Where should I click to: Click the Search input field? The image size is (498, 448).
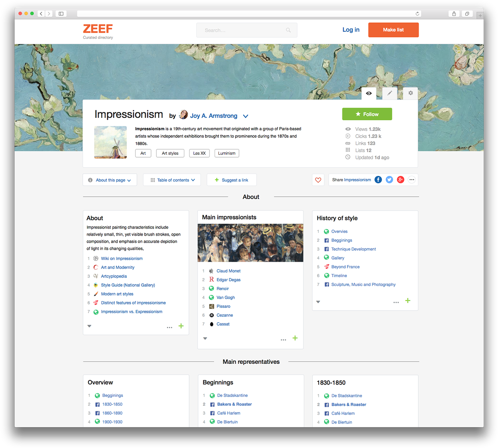(247, 30)
